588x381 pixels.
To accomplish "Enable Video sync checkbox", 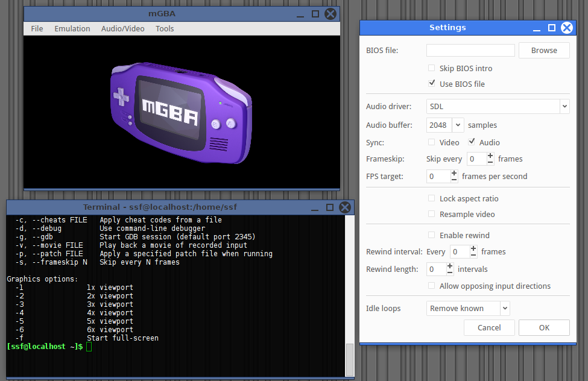I will click(432, 142).
